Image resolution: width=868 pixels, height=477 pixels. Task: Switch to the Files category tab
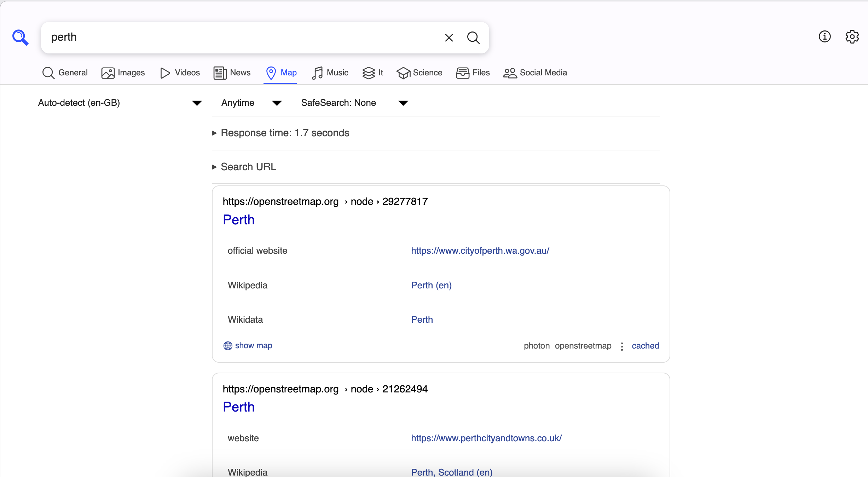(x=473, y=73)
